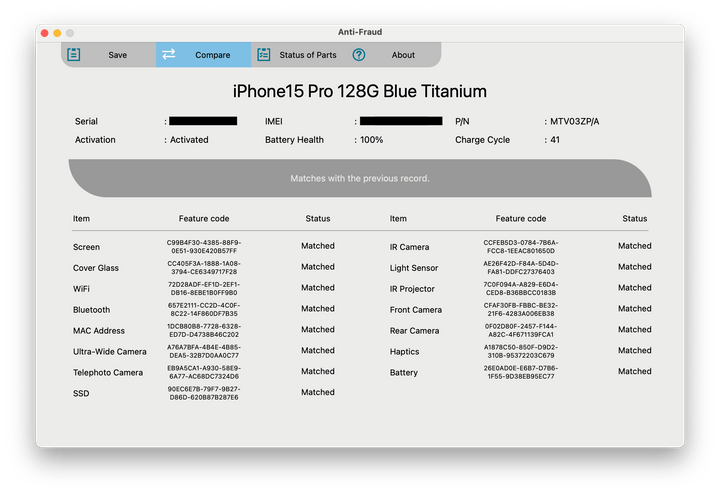Viewport: 720px width, 494px height.
Task: Select the WiFi item label
Action: (81, 289)
